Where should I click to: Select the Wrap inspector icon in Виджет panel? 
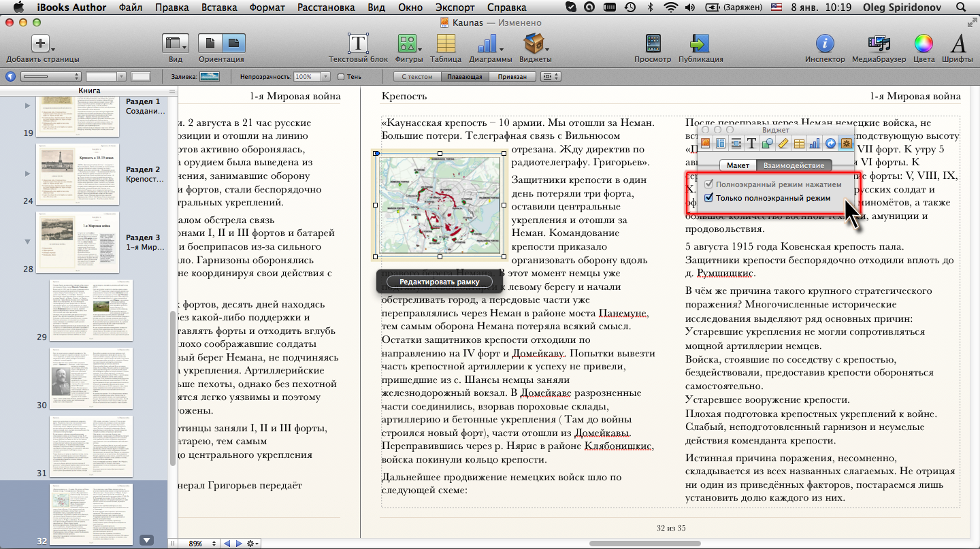(x=737, y=144)
